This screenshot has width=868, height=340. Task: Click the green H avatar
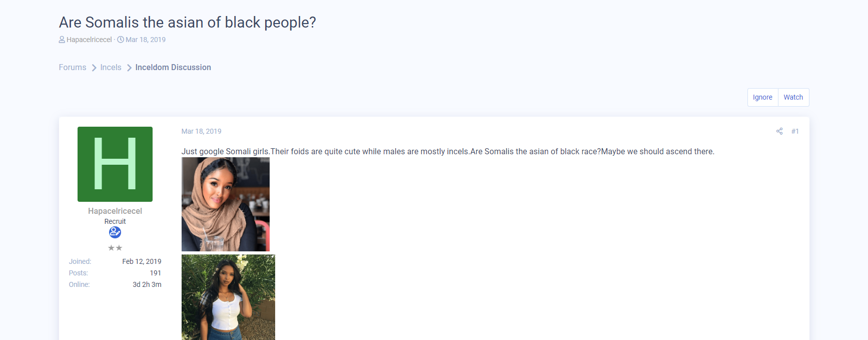click(115, 164)
